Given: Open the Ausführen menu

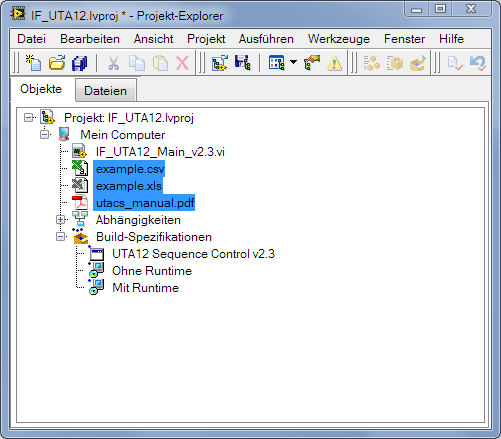Looking at the screenshot, I should pos(266,39).
